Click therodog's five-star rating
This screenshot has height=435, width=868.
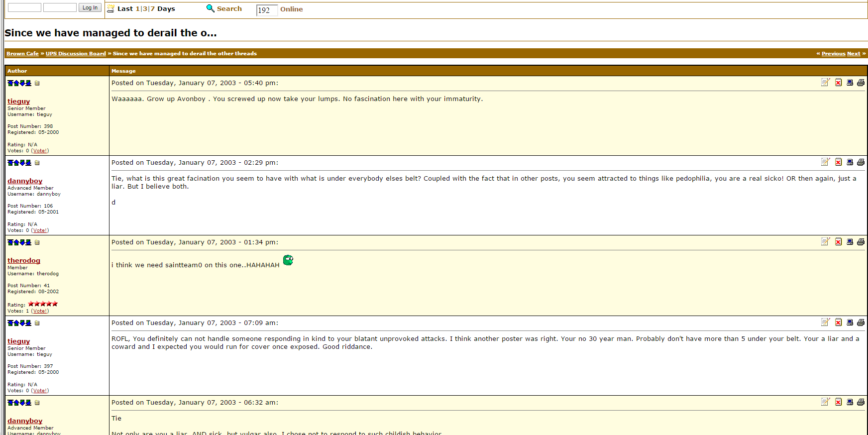point(43,304)
